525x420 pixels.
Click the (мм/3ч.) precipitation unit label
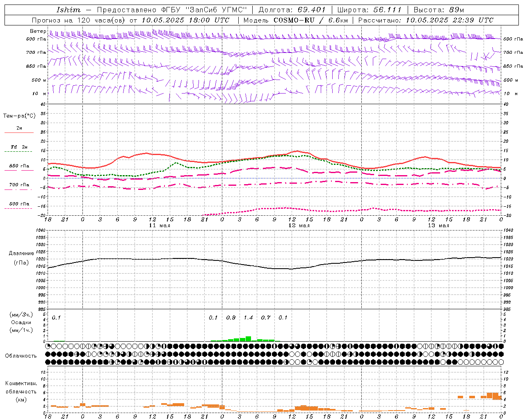tap(21, 315)
